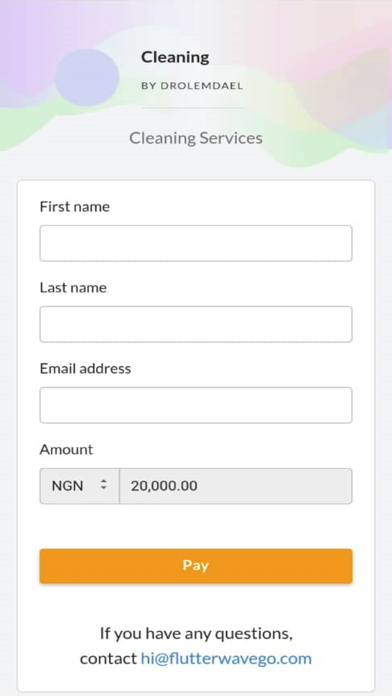Image resolution: width=392 pixels, height=696 pixels.
Task: Open the hi@flutterwavego.com email link
Action: [226, 658]
